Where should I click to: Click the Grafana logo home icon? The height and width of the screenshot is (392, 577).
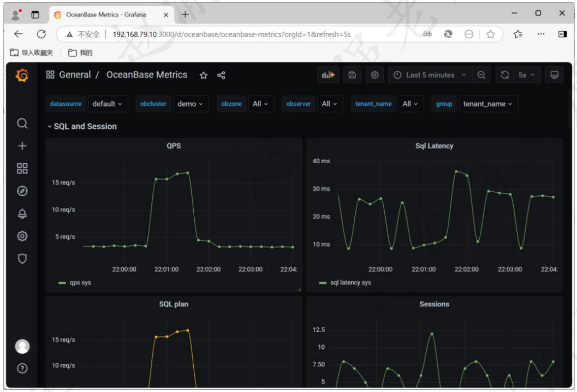[x=22, y=75]
